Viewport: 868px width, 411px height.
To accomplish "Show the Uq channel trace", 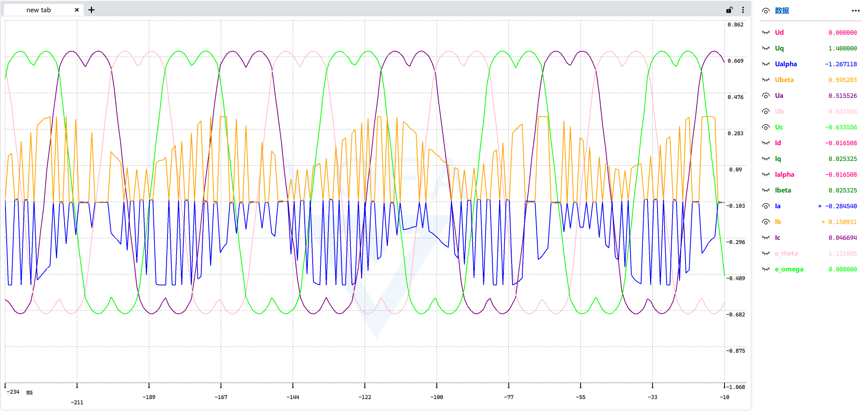I will tap(766, 48).
